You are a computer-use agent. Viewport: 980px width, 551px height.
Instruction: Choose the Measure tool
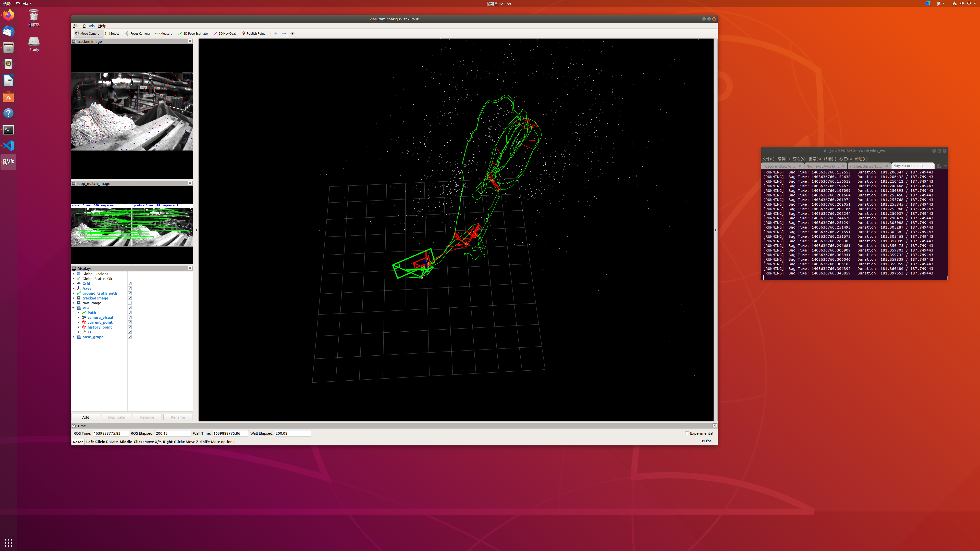164,33
